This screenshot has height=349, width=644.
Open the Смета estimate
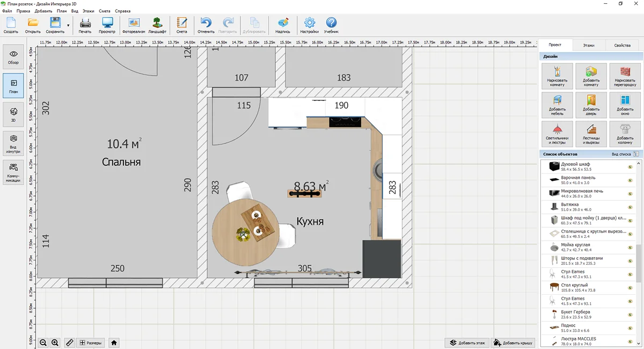[182, 25]
